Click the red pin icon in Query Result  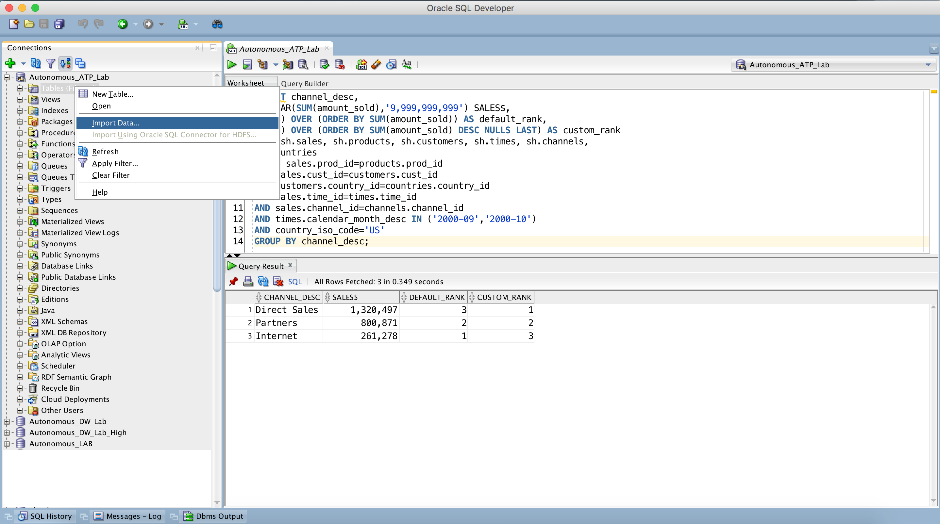(x=233, y=282)
